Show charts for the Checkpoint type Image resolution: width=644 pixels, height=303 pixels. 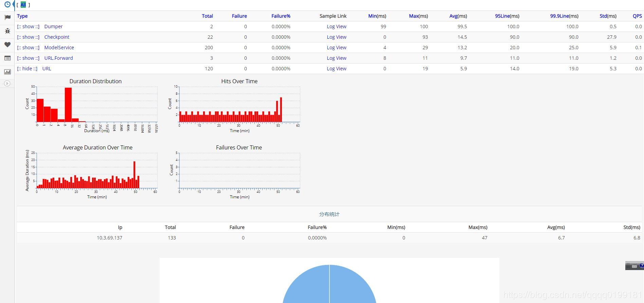click(x=28, y=37)
